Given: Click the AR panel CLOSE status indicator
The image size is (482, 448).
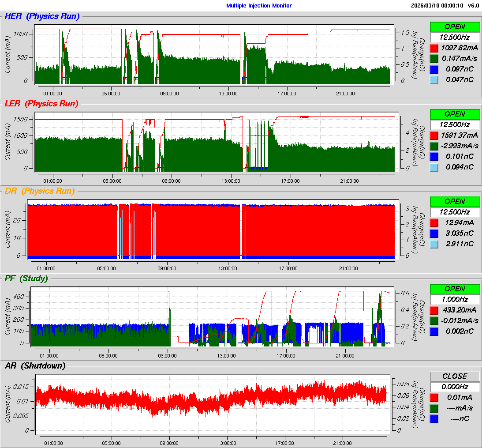Looking at the screenshot, I should pyautogui.click(x=455, y=376).
